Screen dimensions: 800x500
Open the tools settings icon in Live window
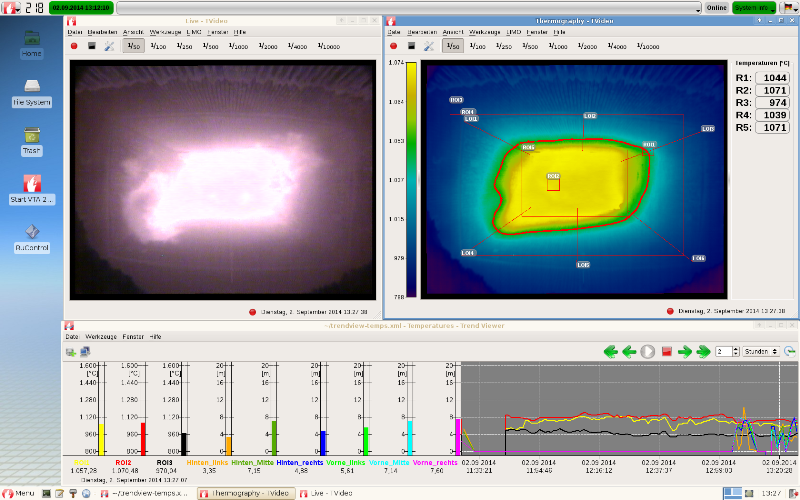(109, 46)
